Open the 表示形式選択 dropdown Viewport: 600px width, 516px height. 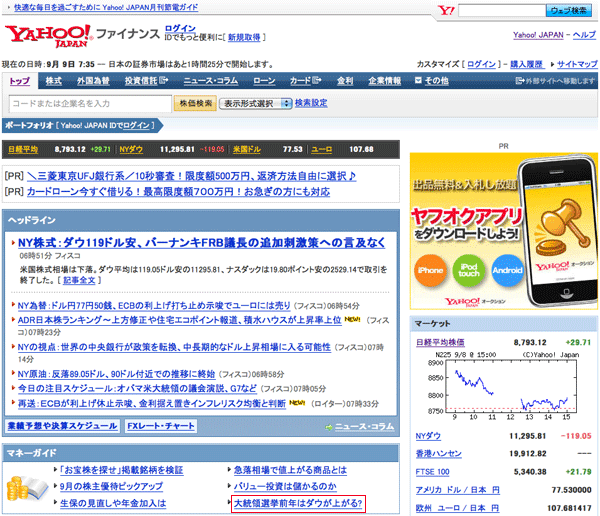tap(255, 103)
